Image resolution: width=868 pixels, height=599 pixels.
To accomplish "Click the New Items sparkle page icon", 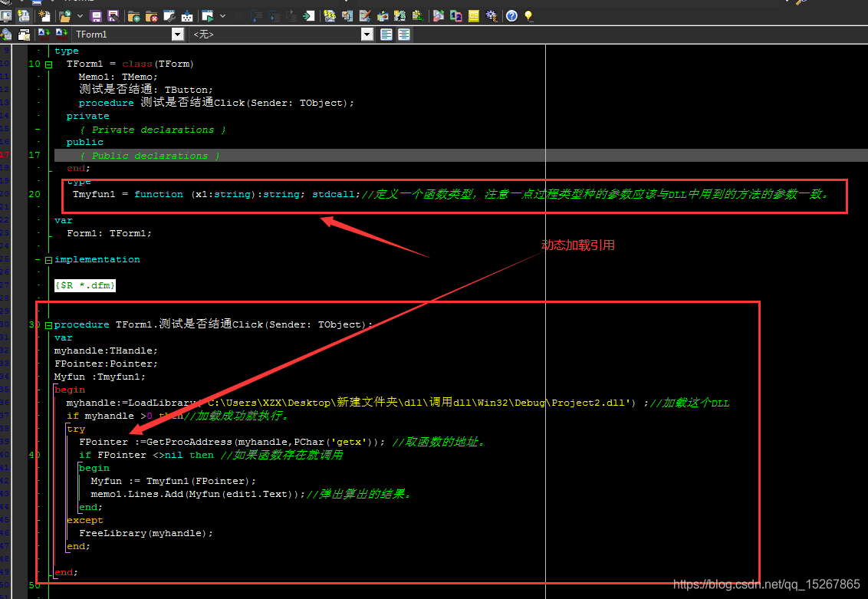I will [44, 16].
